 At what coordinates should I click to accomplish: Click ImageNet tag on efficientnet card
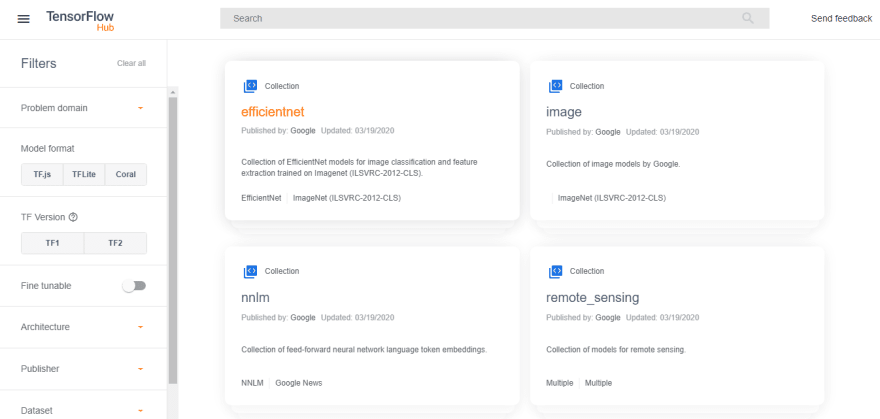pyautogui.click(x=347, y=198)
